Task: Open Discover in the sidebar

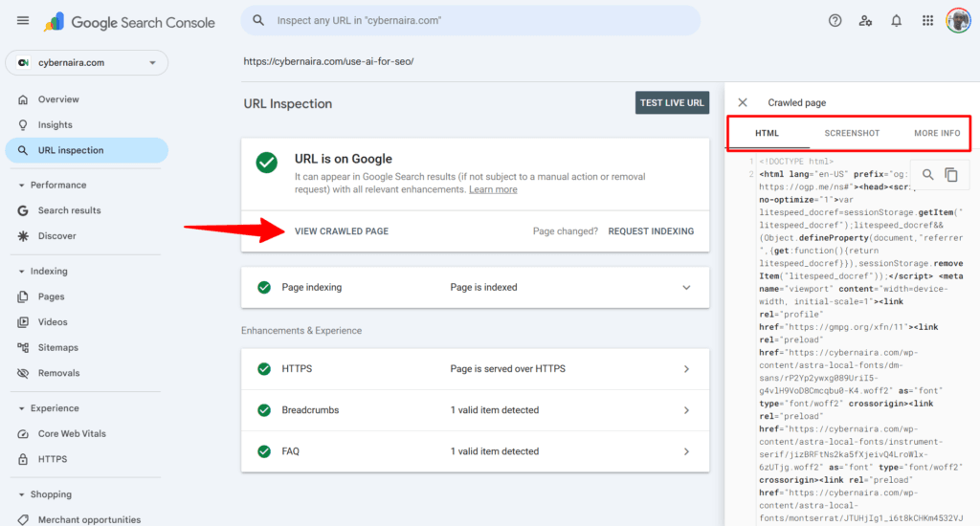Action: coord(56,236)
